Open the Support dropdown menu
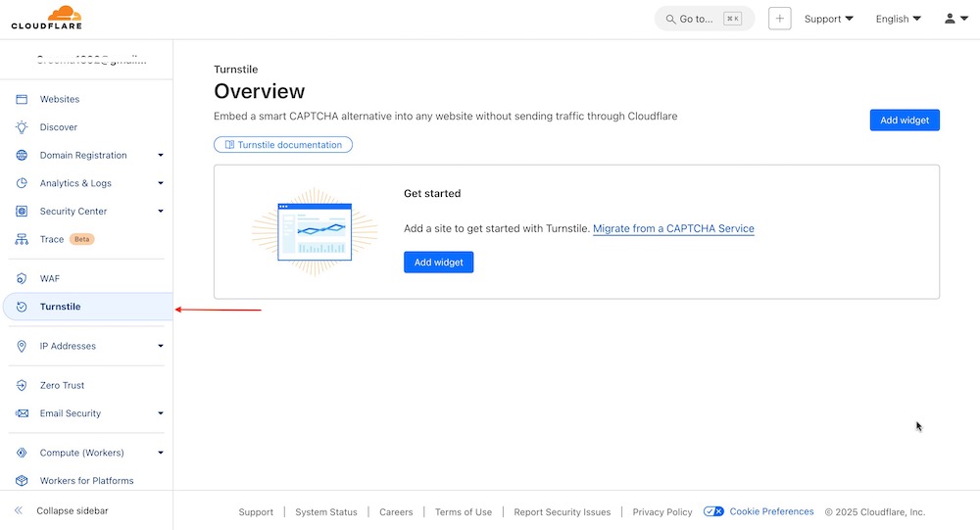The image size is (980, 530). click(x=828, y=19)
